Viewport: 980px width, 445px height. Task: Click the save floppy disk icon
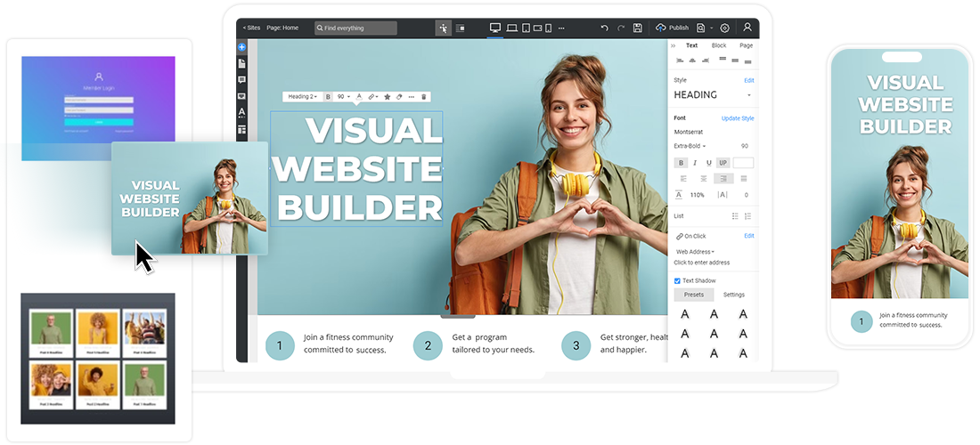(x=637, y=28)
